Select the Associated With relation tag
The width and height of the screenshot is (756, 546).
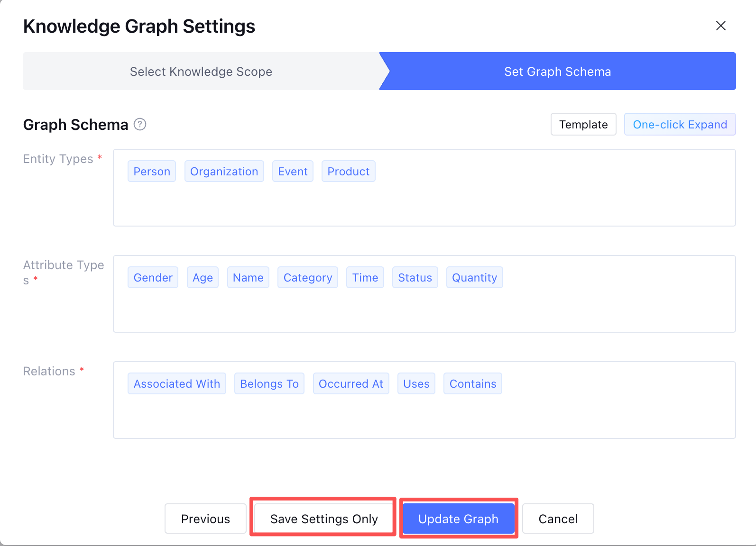pos(176,384)
